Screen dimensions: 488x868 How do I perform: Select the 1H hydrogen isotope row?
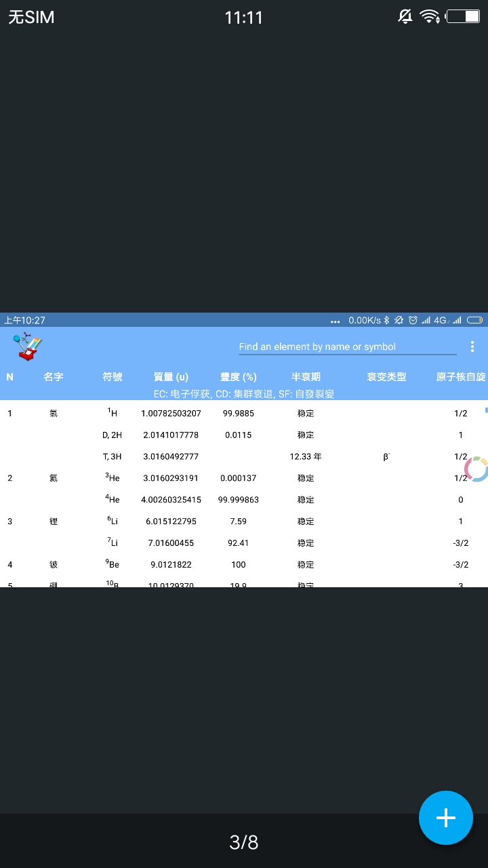(x=113, y=413)
